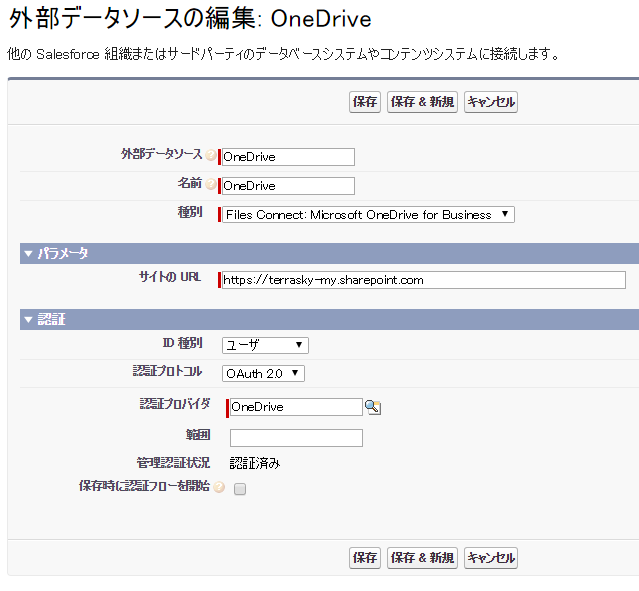Click help icon next to 名前 label

211,184
